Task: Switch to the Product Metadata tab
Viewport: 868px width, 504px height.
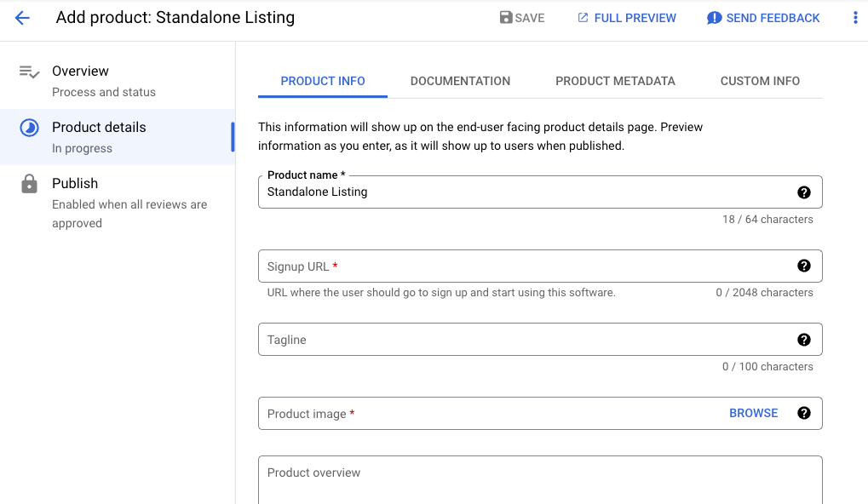Action: [x=615, y=81]
